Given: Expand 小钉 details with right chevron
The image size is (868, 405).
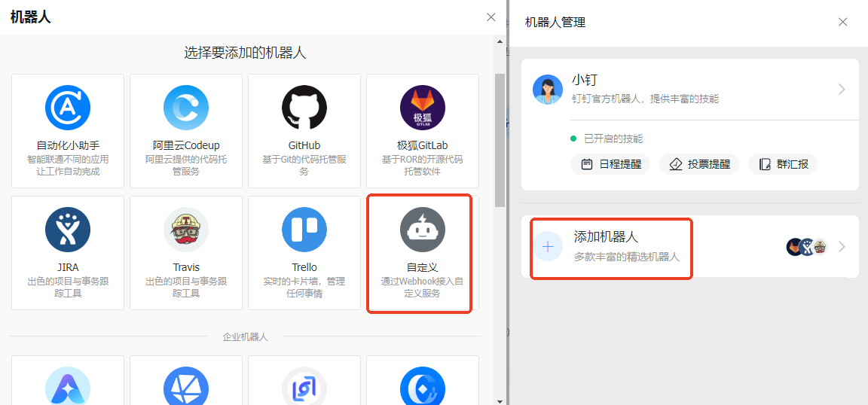Looking at the screenshot, I should point(842,90).
